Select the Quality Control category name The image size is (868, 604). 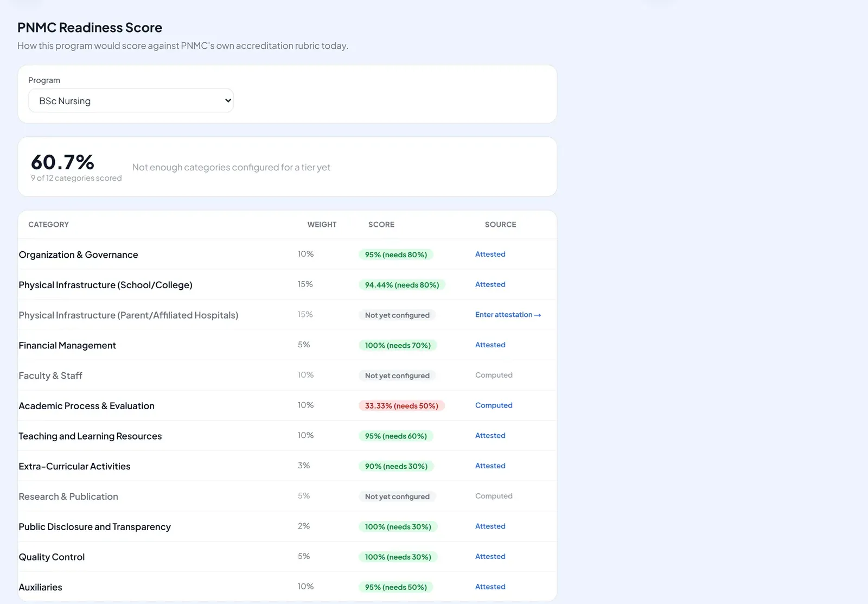[52, 557]
